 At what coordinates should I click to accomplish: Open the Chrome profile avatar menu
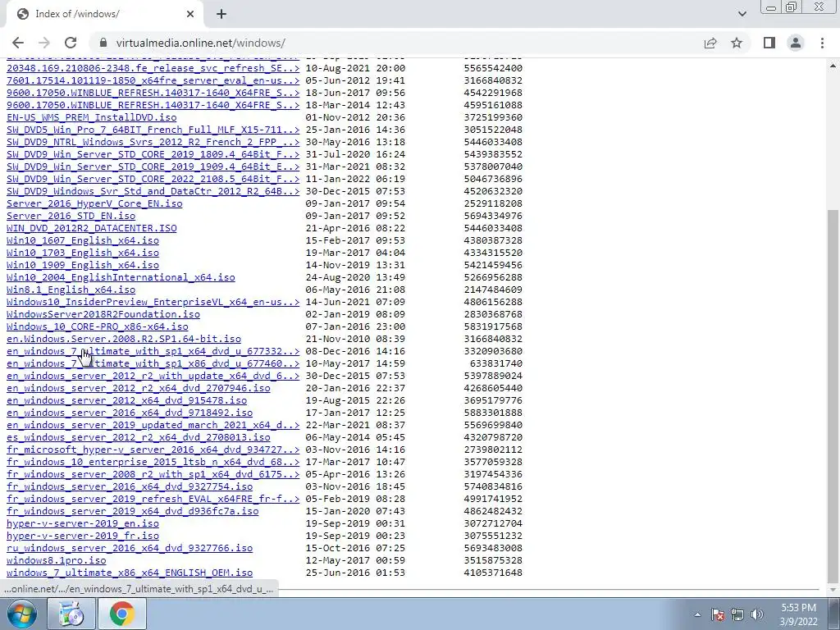796,43
